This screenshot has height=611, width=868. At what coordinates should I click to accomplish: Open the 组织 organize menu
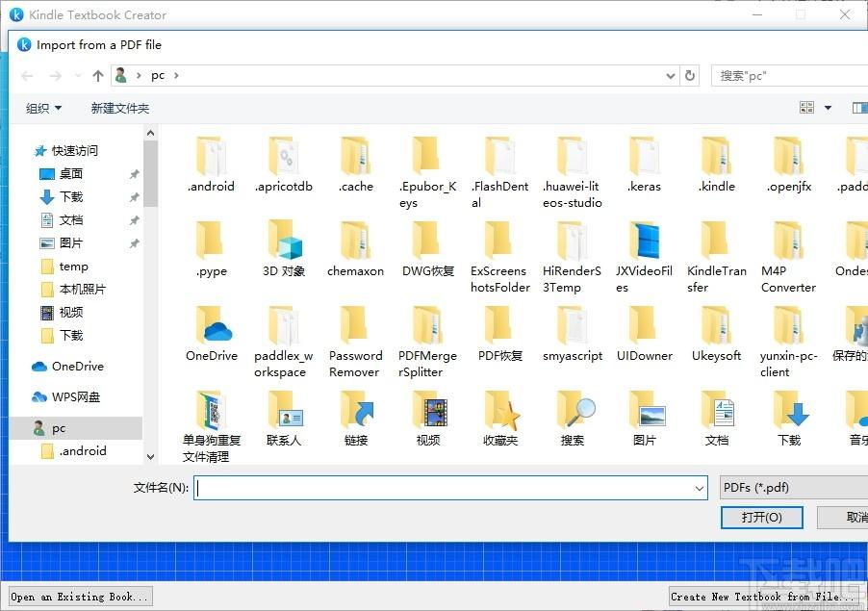pyautogui.click(x=43, y=108)
